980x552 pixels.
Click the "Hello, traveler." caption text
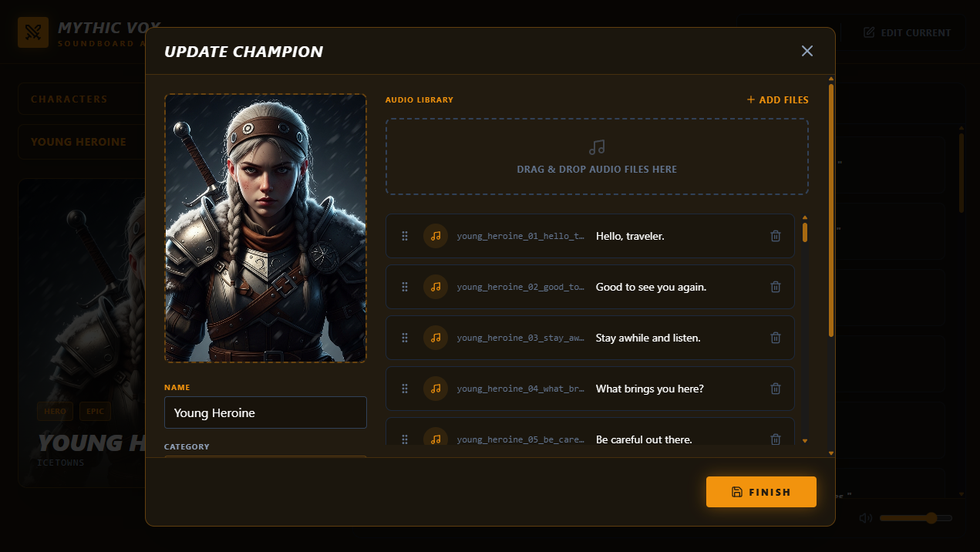pos(630,236)
